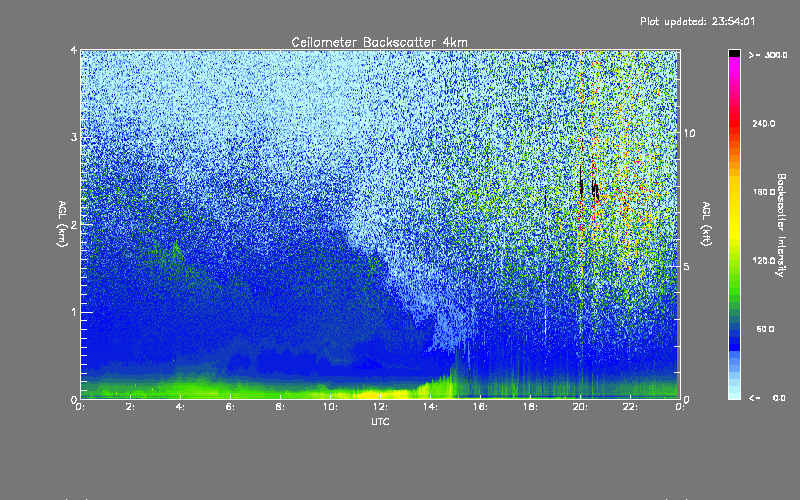Click the 'Plot updated: 23:54:01' timestamp
Viewport: 800px width, 500px height.
click(697, 21)
